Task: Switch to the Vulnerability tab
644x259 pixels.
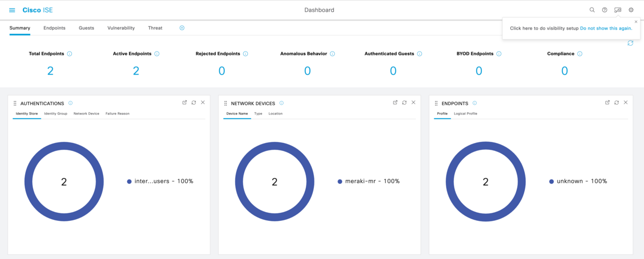Action: (x=121, y=28)
